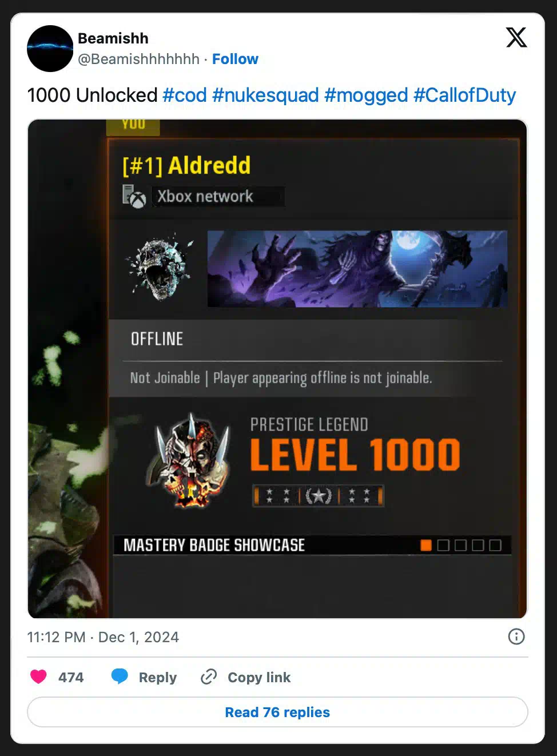Open the grim reaper calling card banner
The height and width of the screenshot is (756, 557).
click(x=357, y=269)
